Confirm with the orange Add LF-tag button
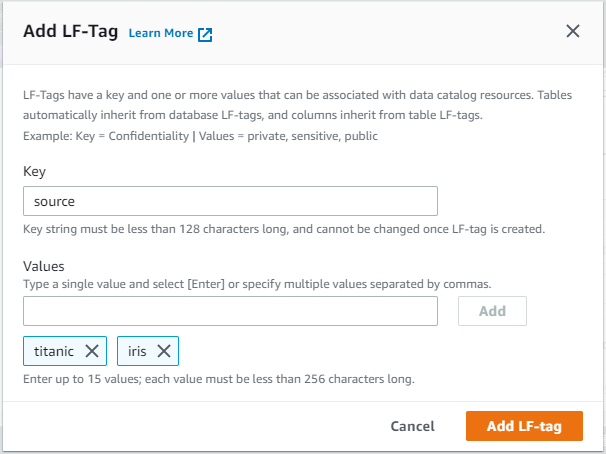The height and width of the screenshot is (454, 606). (524, 426)
